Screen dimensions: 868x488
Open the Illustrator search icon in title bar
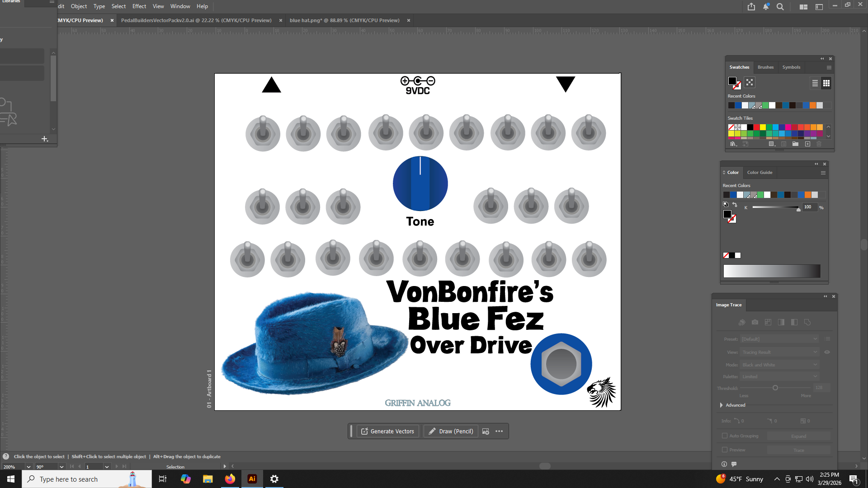pos(780,7)
